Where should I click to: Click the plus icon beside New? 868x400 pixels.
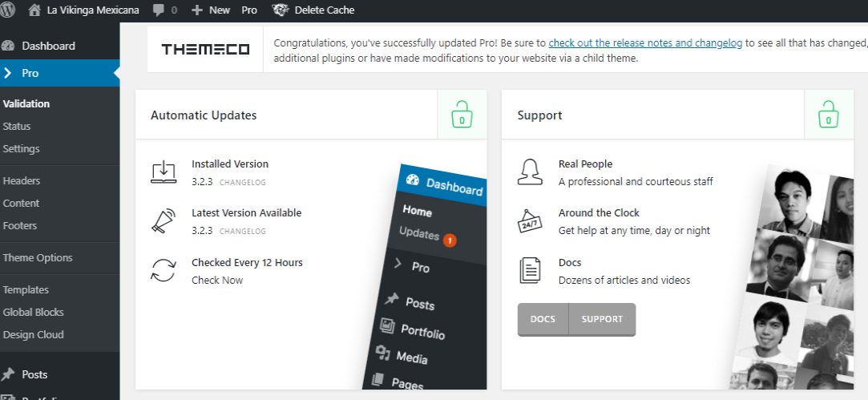click(197, 10)
